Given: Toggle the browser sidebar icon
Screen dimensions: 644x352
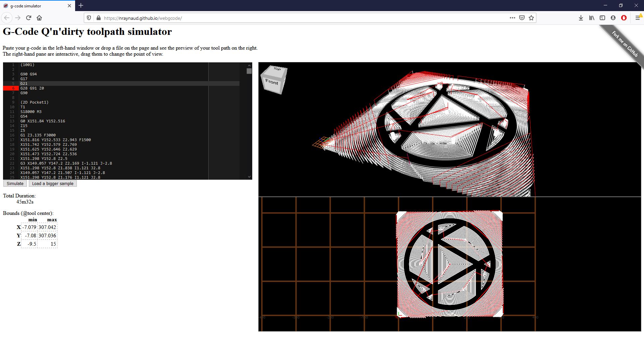Looking at the screenshot, I should pos(602,18).
